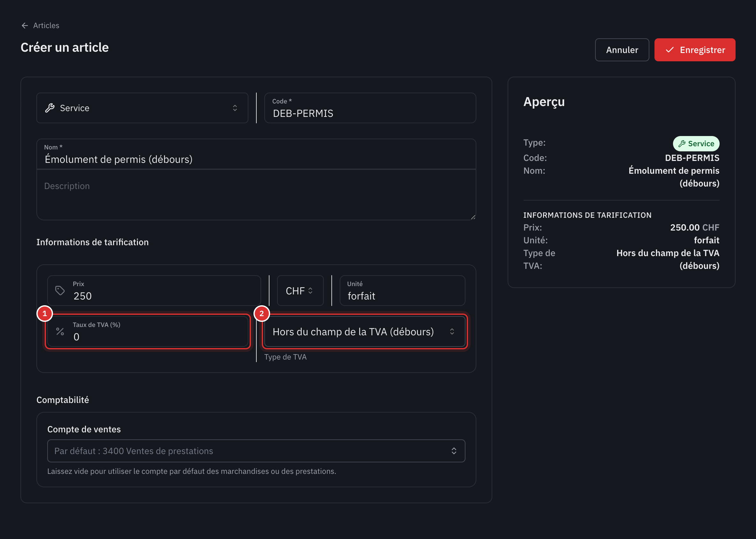
Task: Focus the Taux de TVA (%) field
Action: click(148, 331)
